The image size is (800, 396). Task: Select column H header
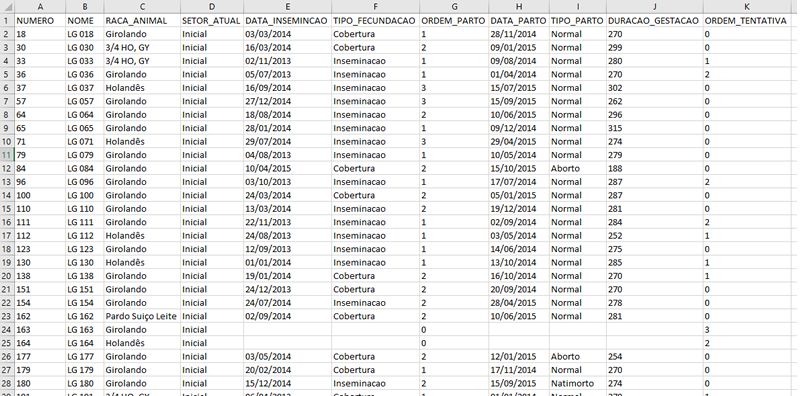point(518,7)
